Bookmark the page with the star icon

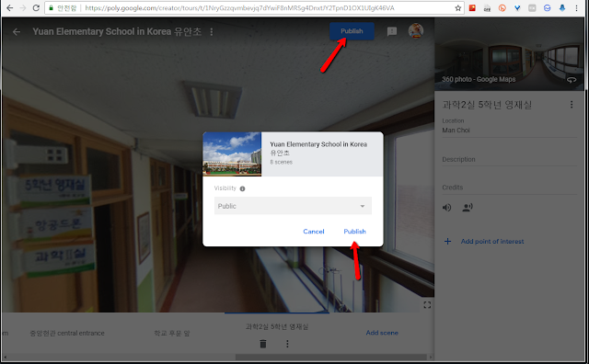[x=458, y=8]
